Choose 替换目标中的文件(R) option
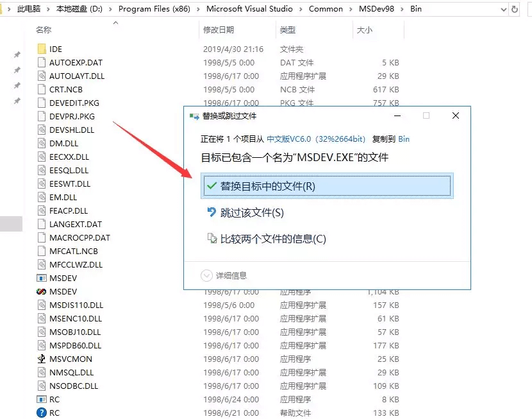This screenshot has width=532, height=419. coord(327,186)
